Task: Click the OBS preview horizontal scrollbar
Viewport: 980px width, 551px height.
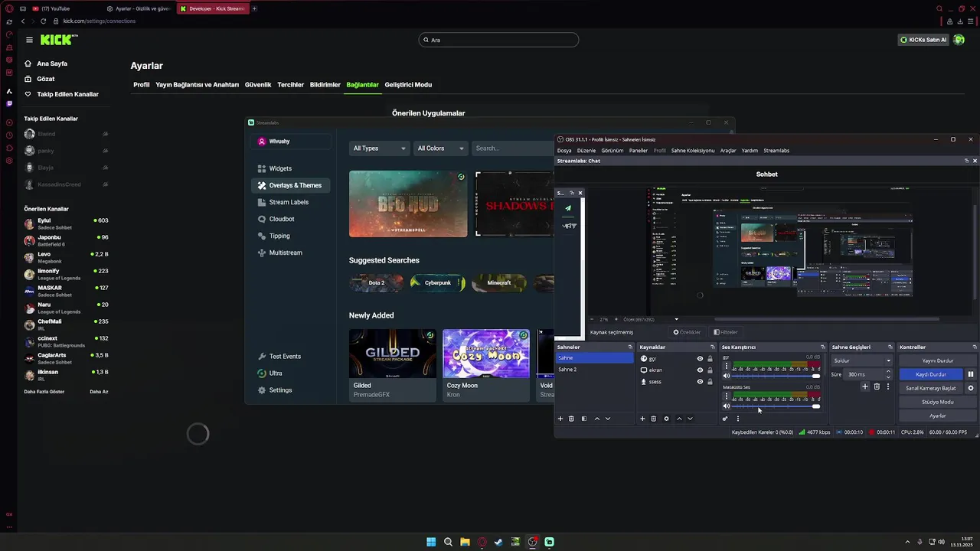Action: (827, 319)
